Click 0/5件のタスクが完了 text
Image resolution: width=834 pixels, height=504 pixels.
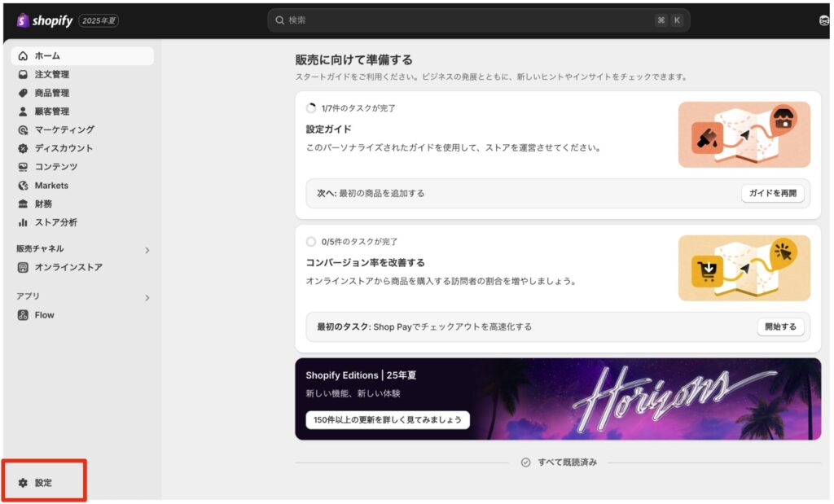(x=359, y=242)
